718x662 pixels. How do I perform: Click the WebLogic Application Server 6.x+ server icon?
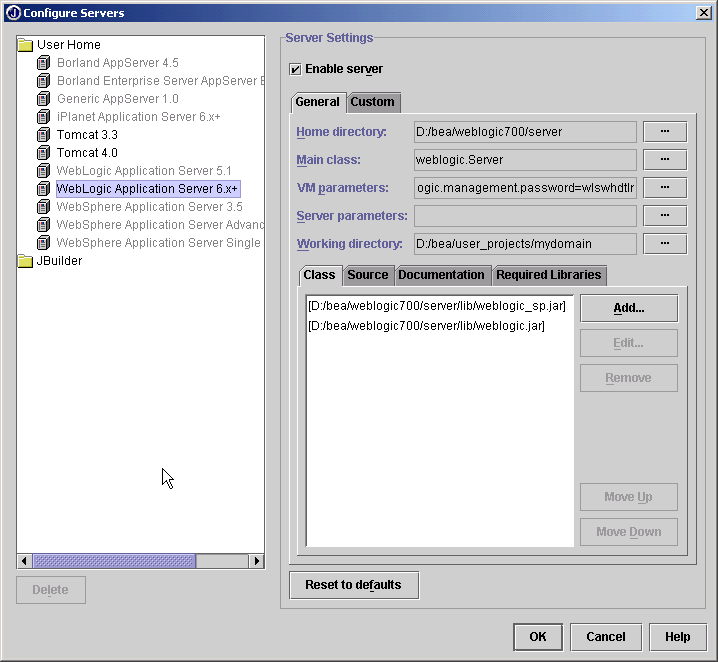[44, 189]
